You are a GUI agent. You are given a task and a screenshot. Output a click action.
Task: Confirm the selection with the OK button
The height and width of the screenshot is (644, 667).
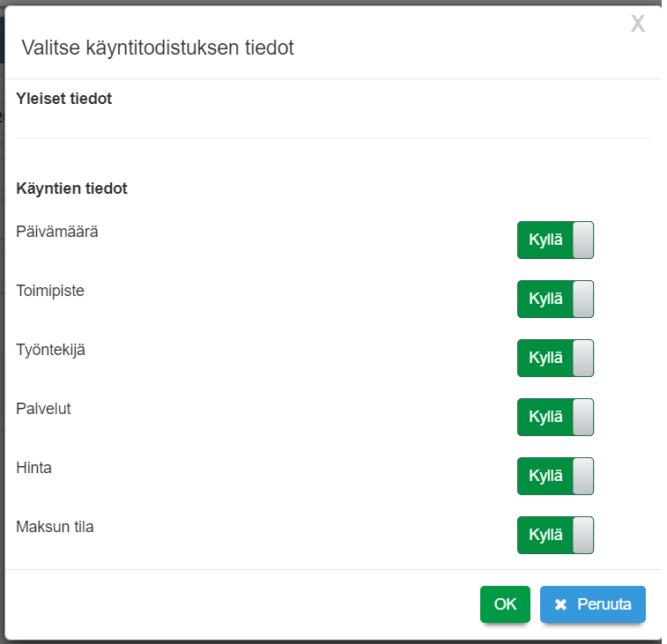[x=505, y=604]
